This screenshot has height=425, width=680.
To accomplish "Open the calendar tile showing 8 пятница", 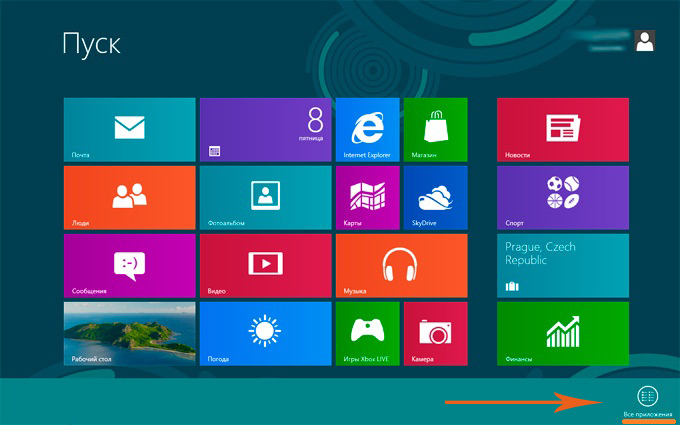I will click(x=265, y=130).
